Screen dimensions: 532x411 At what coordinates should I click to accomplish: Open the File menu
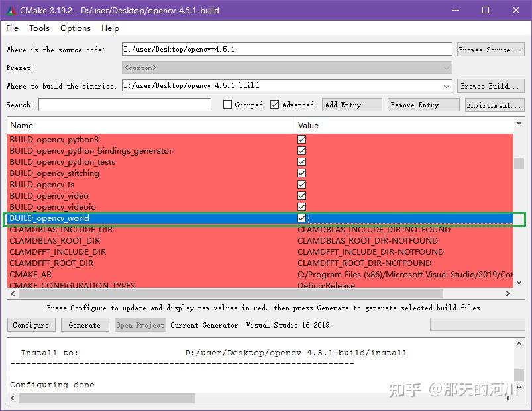tap(11, 28)
